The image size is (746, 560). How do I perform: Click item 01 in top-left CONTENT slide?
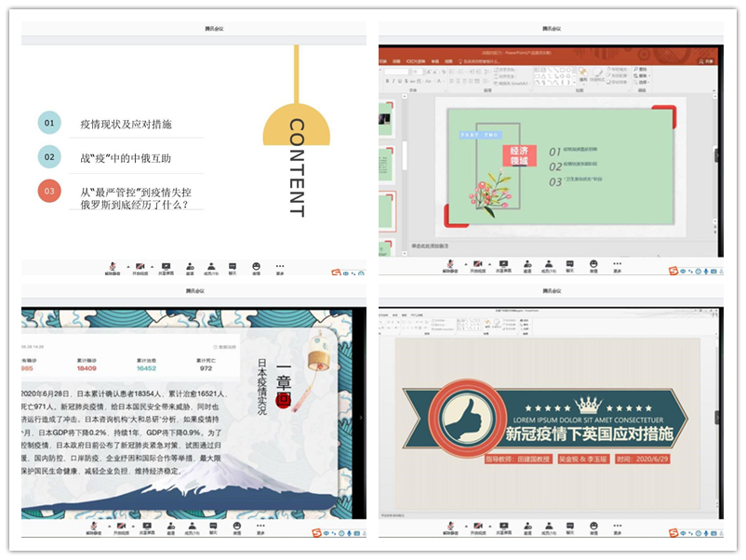49,123
